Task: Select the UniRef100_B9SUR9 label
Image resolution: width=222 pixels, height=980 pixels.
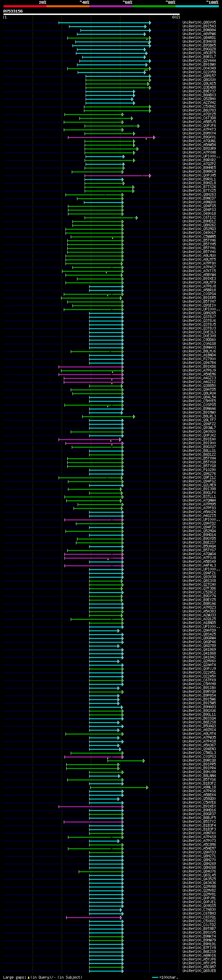Action: pyautogui.click(x=199, y=149)
